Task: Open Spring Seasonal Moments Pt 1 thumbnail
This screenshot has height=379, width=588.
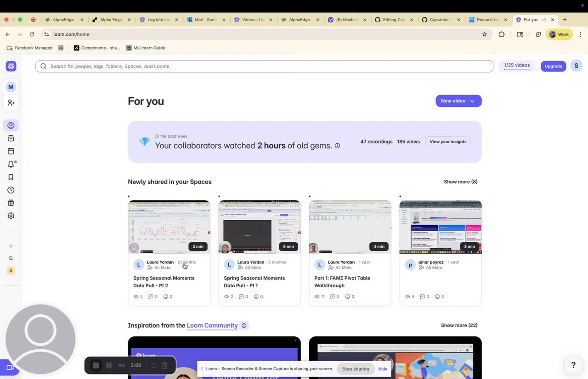Action: pos(260,227)
